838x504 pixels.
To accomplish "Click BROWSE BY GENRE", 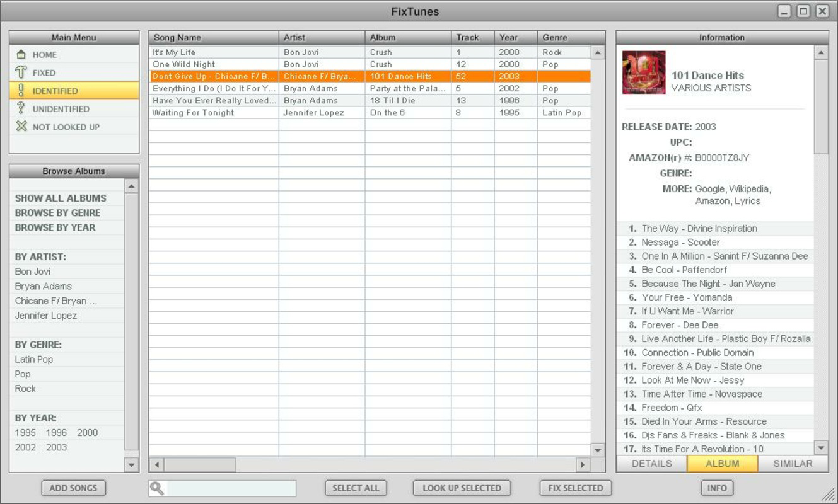I will pos(57,213).
